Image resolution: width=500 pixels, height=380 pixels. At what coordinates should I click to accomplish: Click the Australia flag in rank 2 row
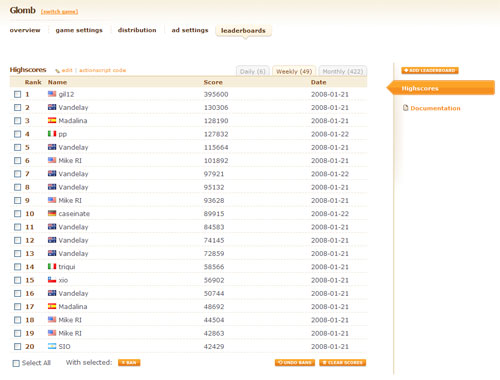click(52, 107)
